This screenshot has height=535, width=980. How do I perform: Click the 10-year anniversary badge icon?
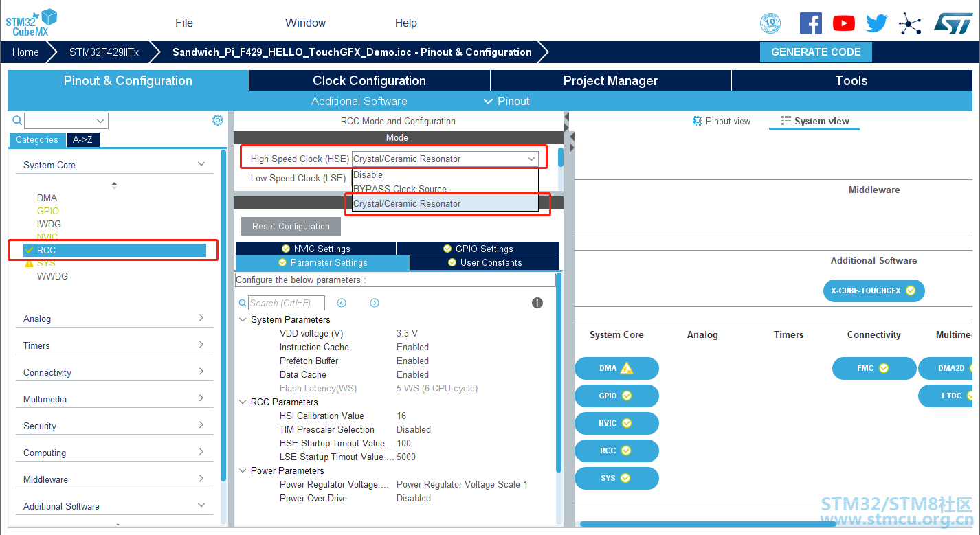[x=770, y=23]
